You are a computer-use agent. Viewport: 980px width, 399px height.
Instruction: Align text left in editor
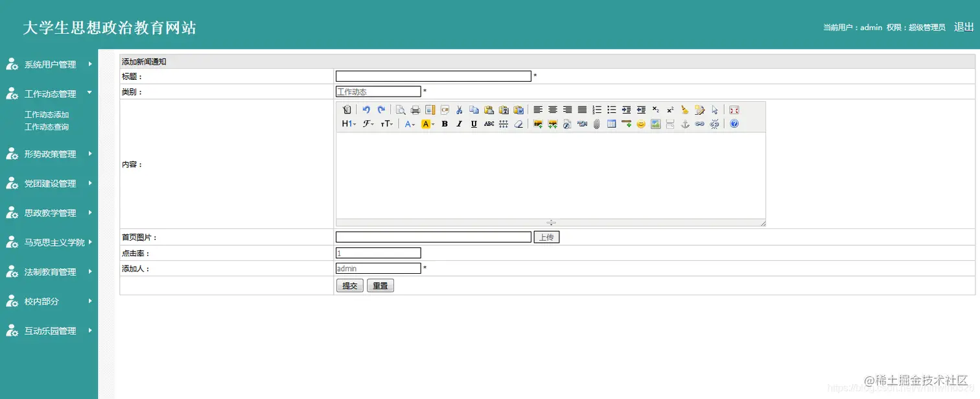(538, 110)
